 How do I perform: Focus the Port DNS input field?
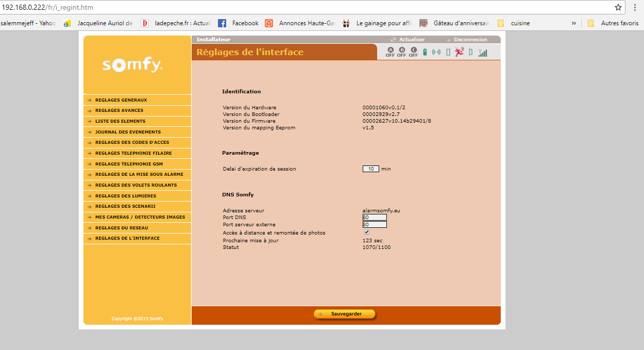coord(375,218)
